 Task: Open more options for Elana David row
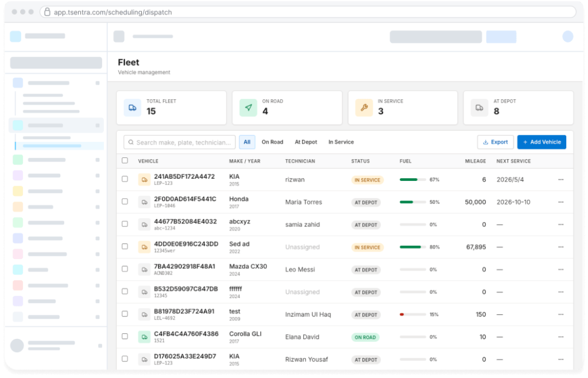pos(560,337)
